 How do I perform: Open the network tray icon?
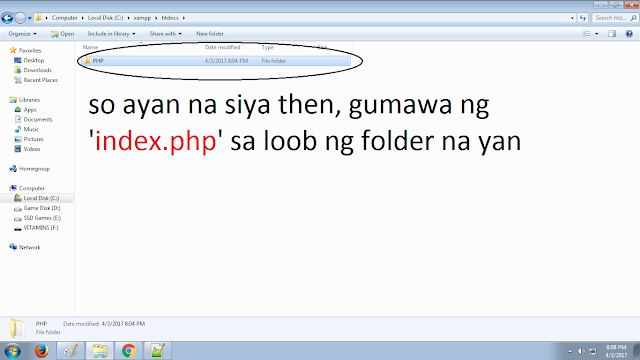click(x=593, y=351)
